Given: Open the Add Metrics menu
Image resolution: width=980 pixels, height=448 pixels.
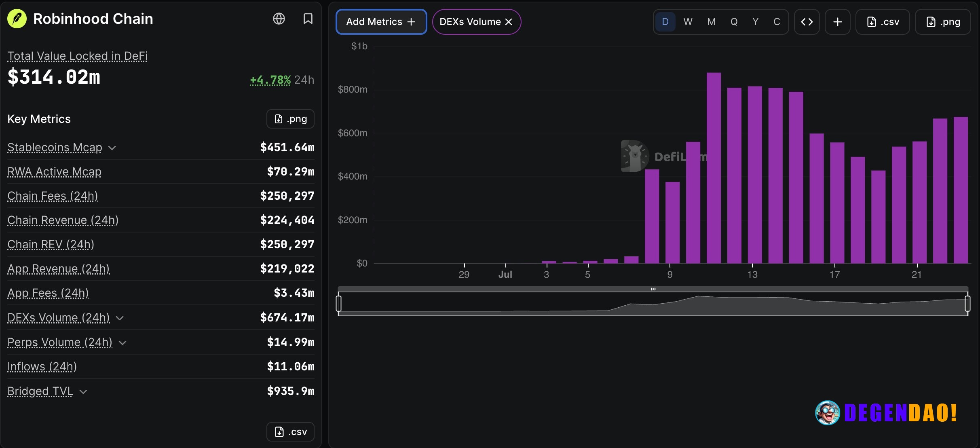Looking at the screenshot, I should pyautogui.click(x=381, y=22).
